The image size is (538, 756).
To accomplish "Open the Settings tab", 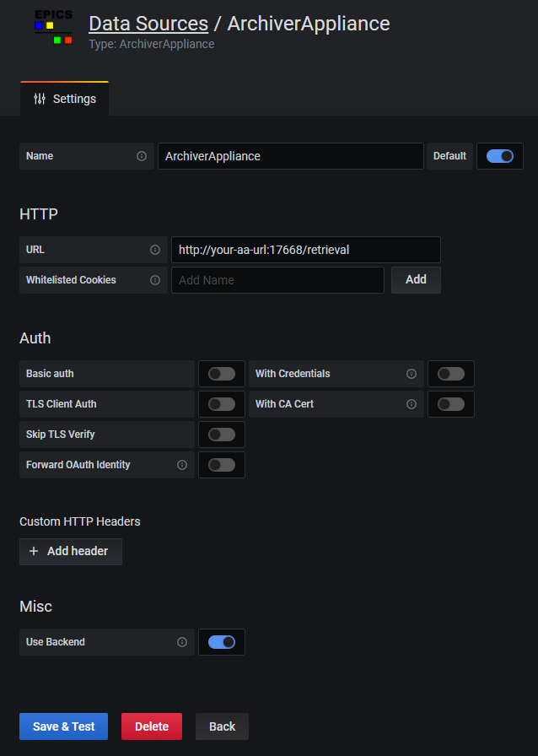I will 65,99.
